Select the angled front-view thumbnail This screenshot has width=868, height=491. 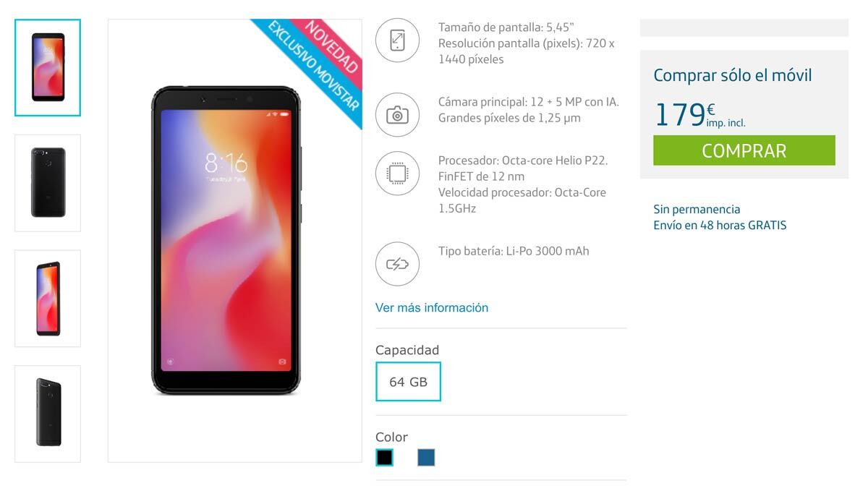pos(48,299)
